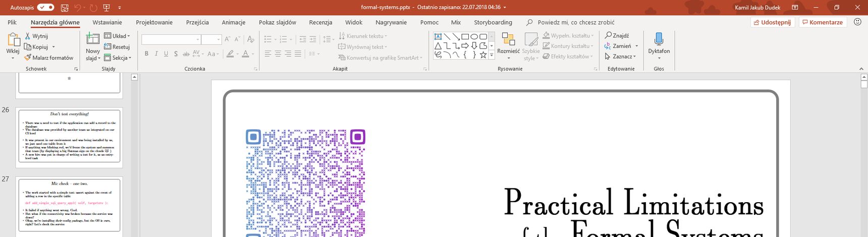Click Znajdź find button
The width and height of the screenshot is (868, 237).
coord(617,35)
